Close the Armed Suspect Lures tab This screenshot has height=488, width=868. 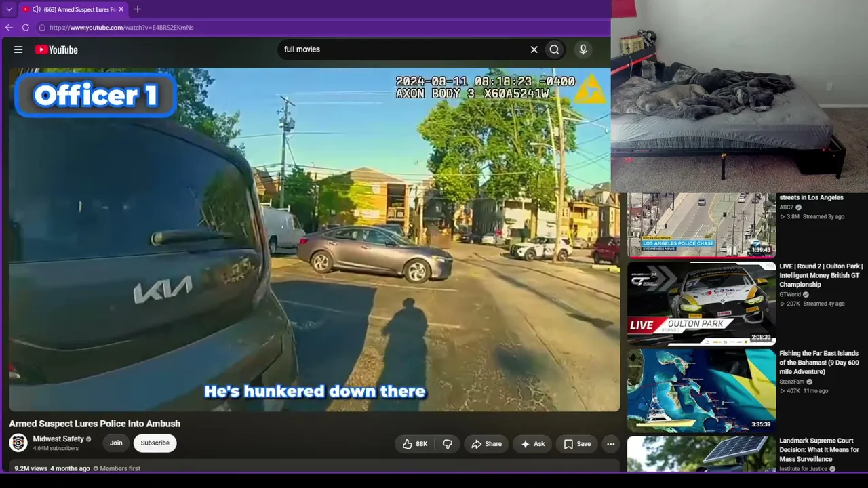click(121, 9)
